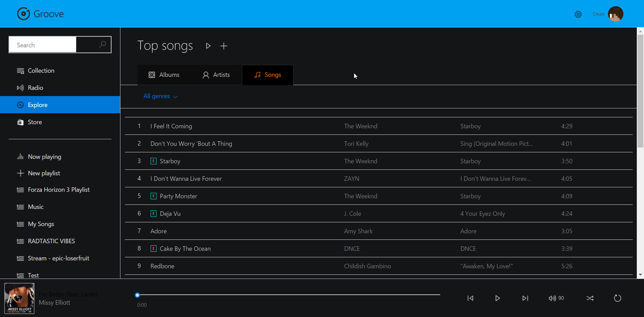Select Explore in the sidebar

click(60, 105)
